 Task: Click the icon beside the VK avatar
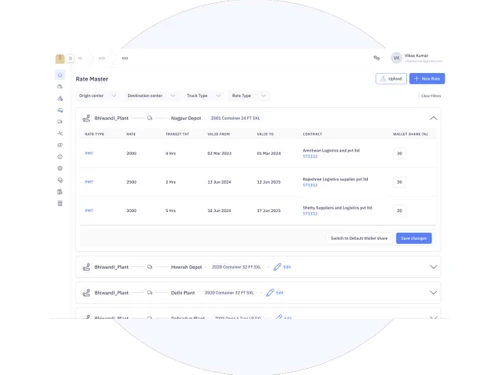click(377, 58)
